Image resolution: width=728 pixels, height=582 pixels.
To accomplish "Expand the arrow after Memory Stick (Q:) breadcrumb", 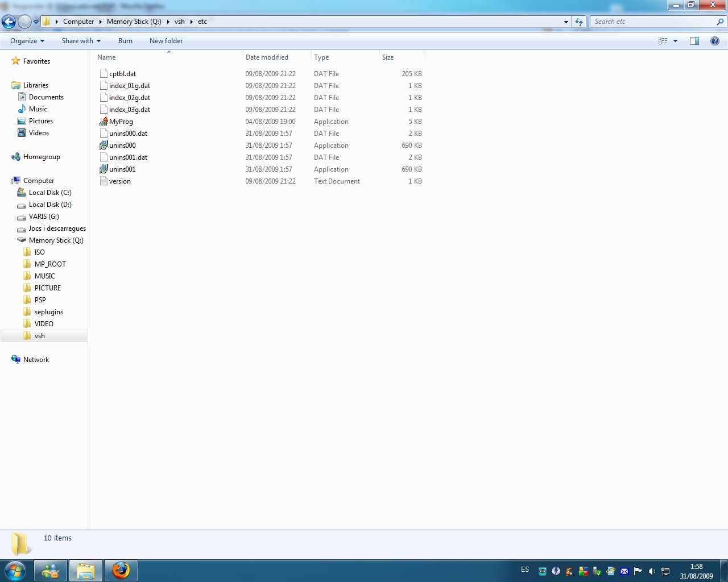I will coord(168,22).
